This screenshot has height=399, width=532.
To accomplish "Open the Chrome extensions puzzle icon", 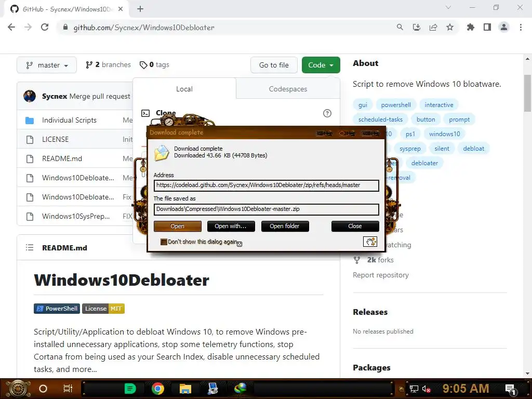I will (x=471, y=27).
